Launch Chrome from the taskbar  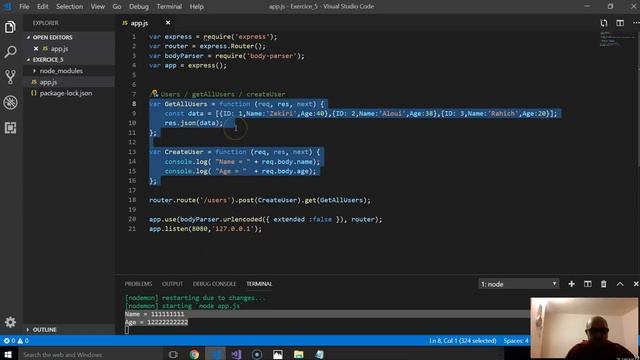[x=194, y=354]
